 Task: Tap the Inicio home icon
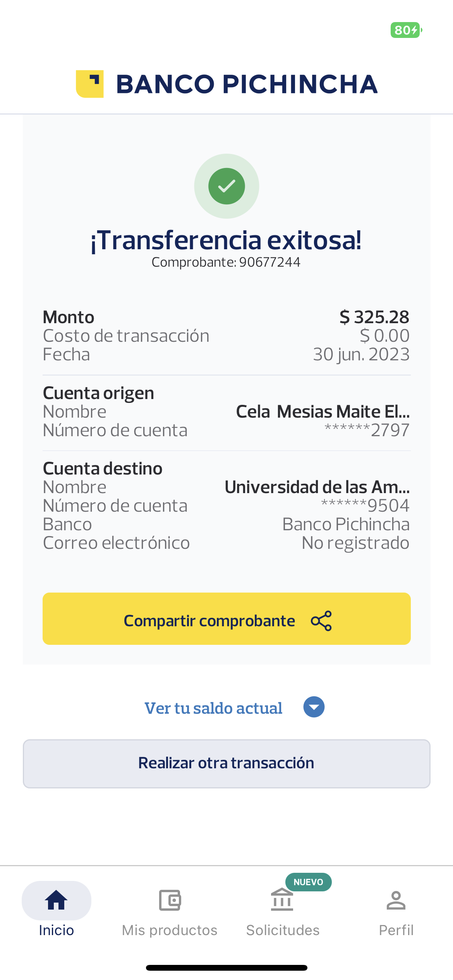pos(57,900)
